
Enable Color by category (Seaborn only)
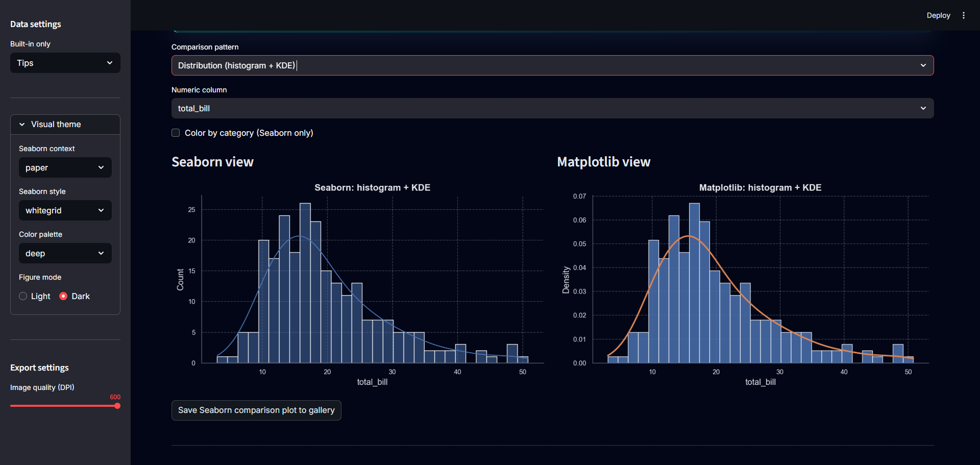point(176,133)
